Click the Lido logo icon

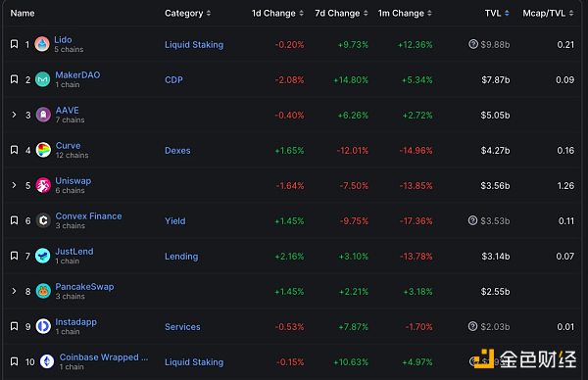click(x=42, y=44)
